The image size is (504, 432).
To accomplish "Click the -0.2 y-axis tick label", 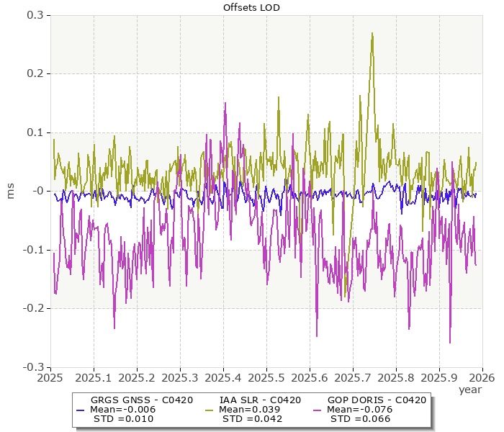I will coord(31,308).
